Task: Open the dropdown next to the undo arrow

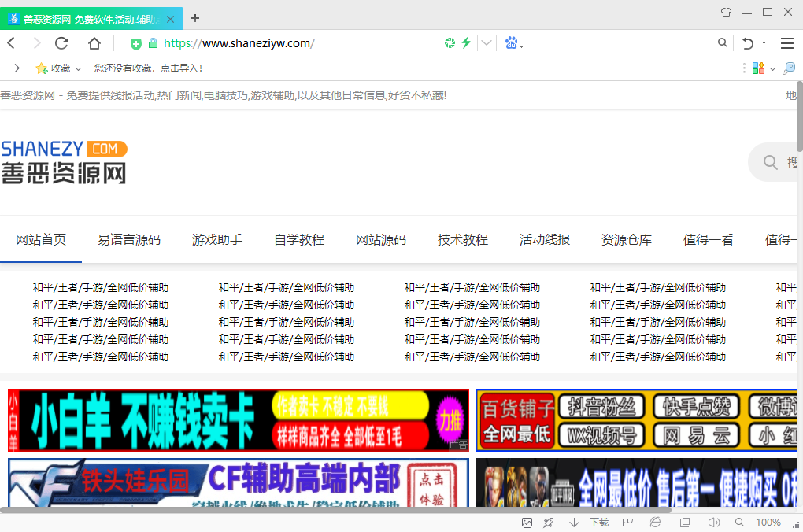Action: [764, 43]
